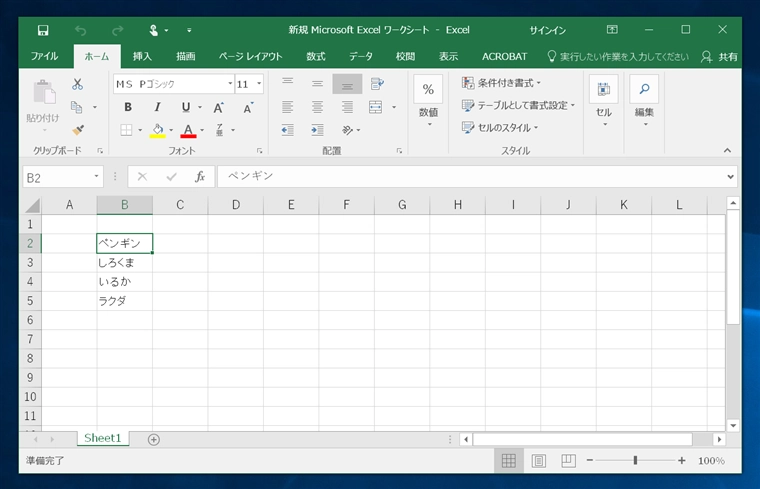This screenshot has height=489, width=760.
Task: Open the font size dropdown showing 11
Action: (259, 84)
